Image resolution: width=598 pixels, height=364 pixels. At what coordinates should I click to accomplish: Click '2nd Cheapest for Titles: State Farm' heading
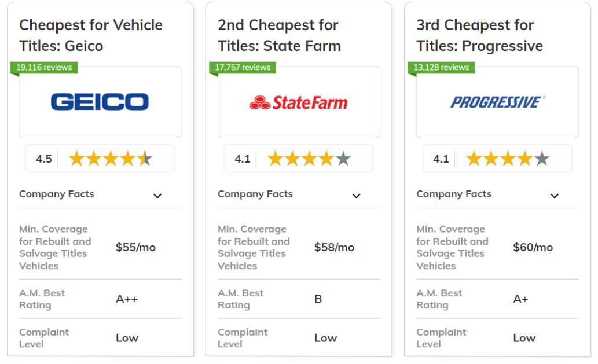(x=279, y=35)
